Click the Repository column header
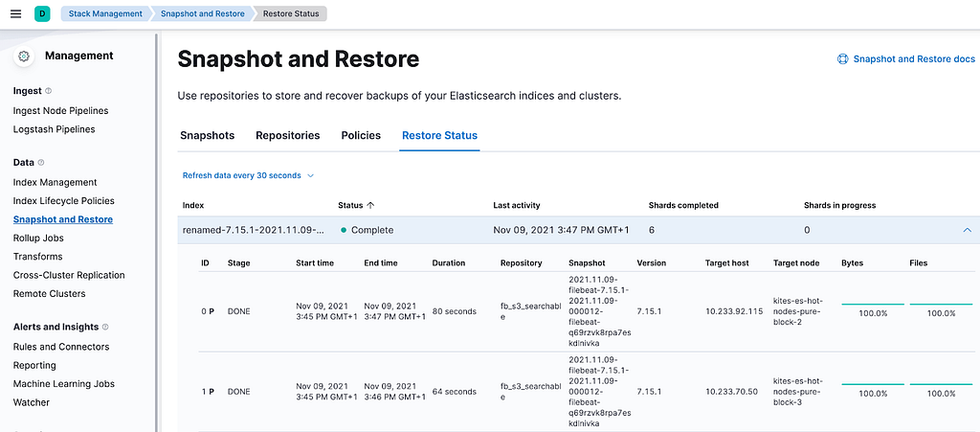980x432 pixels. click(x=522, y=263)
